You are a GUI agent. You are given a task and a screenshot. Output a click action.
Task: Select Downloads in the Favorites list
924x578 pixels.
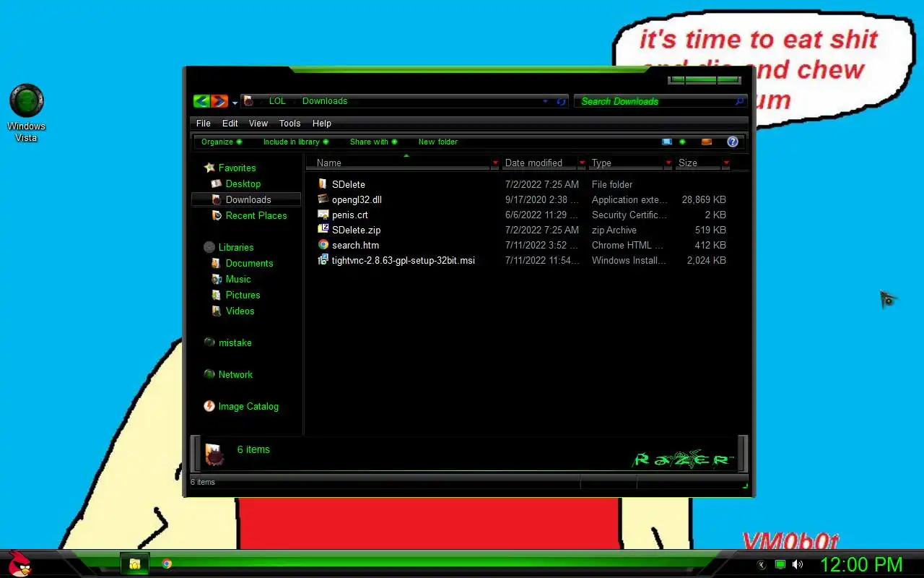246,199
